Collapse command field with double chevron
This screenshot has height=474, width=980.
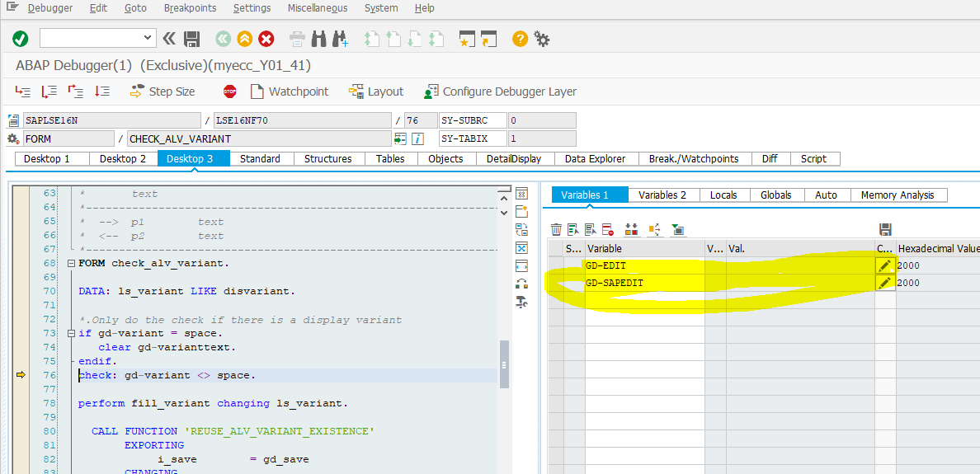169,39
